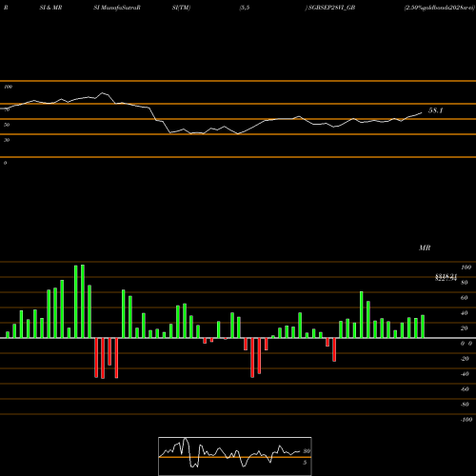Click the 60 label on the MR histogram axis
The height and width of the screenshot is (476, 476).
click(x=465, y=298)
